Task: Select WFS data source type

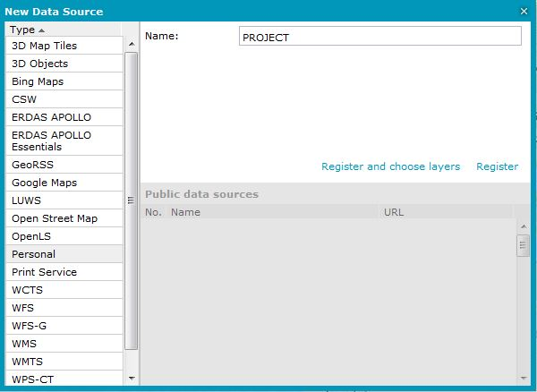Action: pyautogui.click(x=64, y=308)
